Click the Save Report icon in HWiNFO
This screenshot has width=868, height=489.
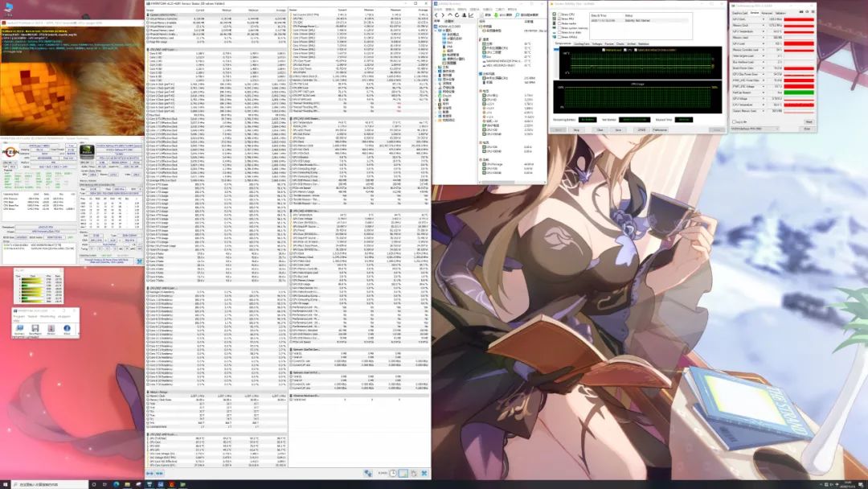pyautogui.click(x=35, y=330)
